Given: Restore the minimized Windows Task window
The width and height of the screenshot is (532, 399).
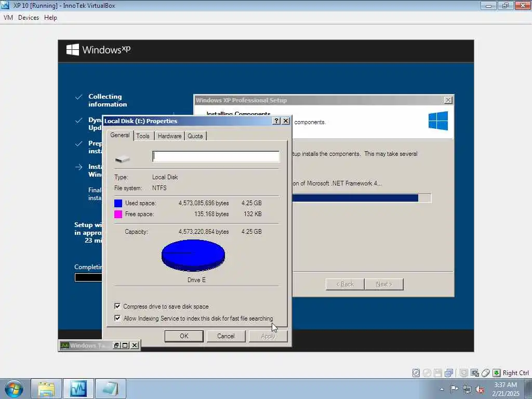Looking at the screenshot, I should (116, 345).
